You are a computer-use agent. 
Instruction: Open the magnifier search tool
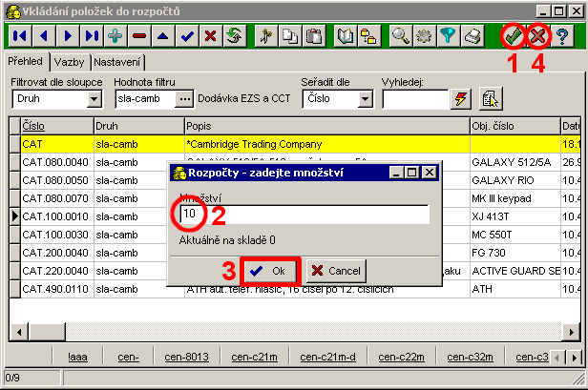click(400, 36)
